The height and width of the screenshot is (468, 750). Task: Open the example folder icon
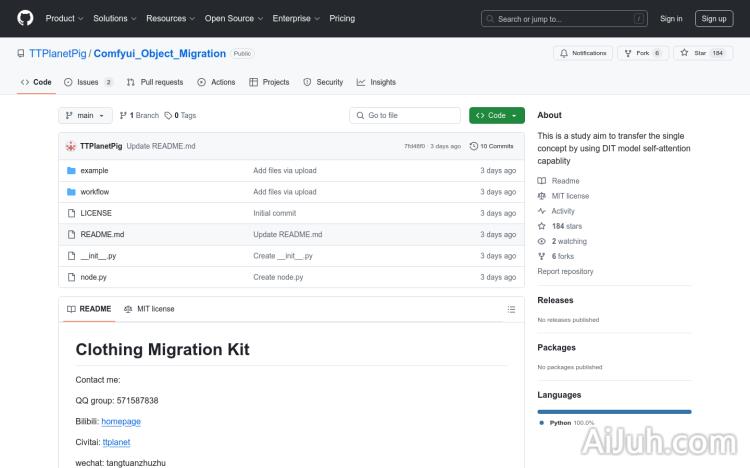[x=71, y=170]
